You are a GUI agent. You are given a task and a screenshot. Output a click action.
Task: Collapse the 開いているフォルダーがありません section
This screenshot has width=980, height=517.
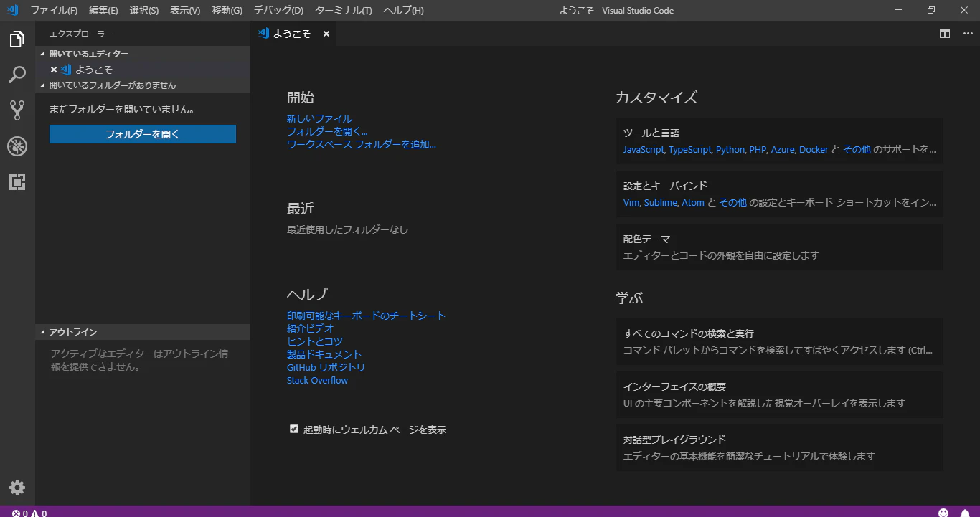143,85
